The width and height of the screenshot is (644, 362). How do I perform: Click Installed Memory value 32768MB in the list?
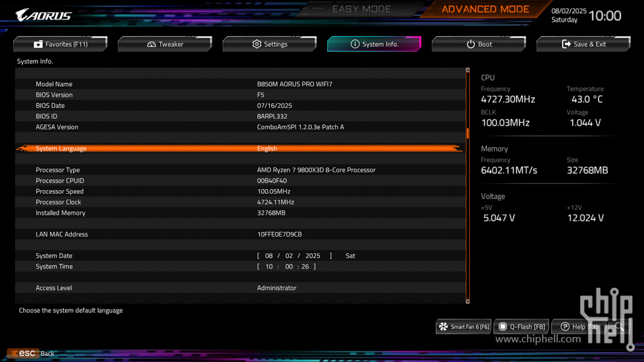tap(271, 213)
